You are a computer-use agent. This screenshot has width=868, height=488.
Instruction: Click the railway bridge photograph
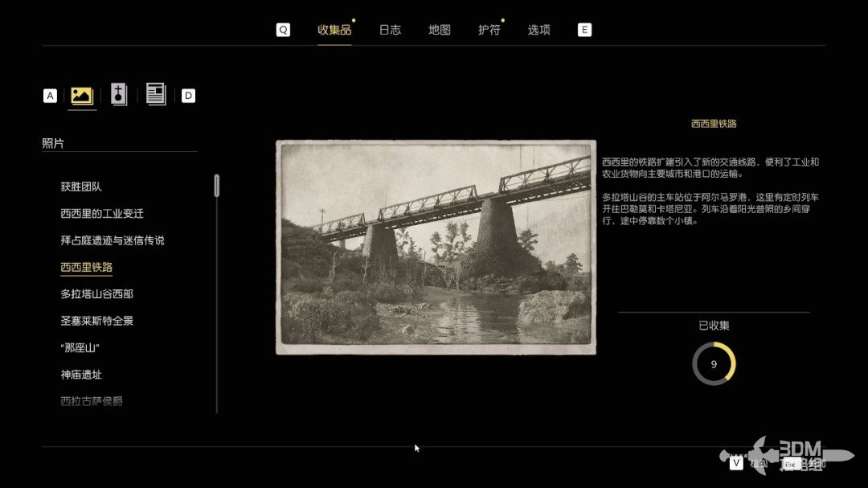point(436,247)
